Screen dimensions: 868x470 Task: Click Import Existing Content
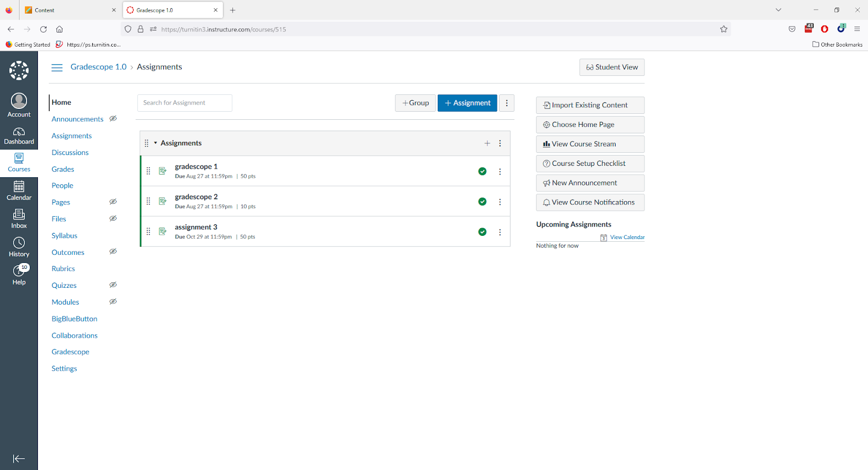tap(590, 105)
